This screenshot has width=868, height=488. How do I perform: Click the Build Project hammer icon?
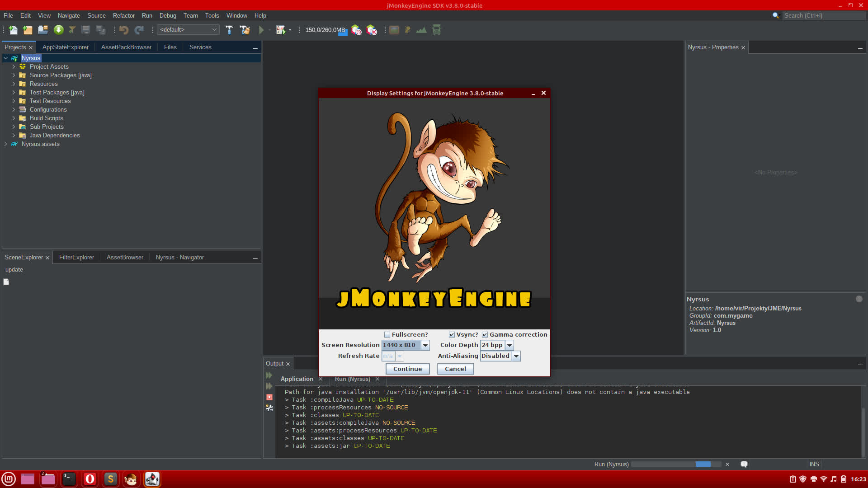(x=229, y=30)
